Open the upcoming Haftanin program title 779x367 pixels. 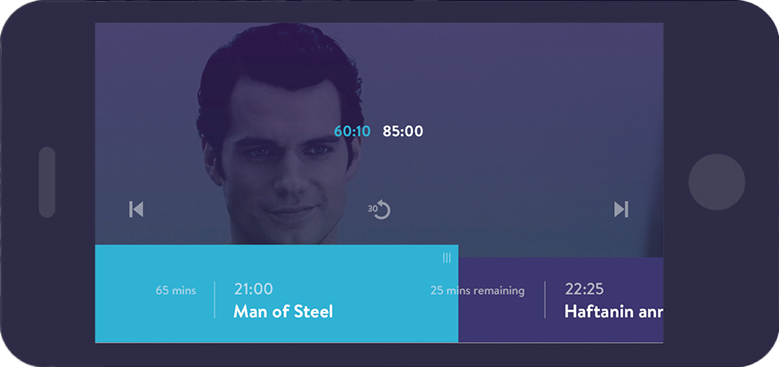coord(614,312)
